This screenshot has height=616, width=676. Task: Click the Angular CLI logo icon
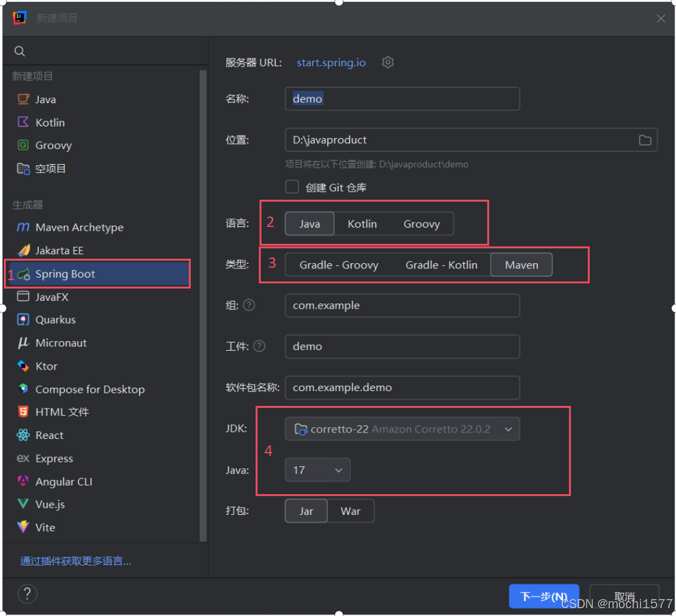(x=23, y=481)
